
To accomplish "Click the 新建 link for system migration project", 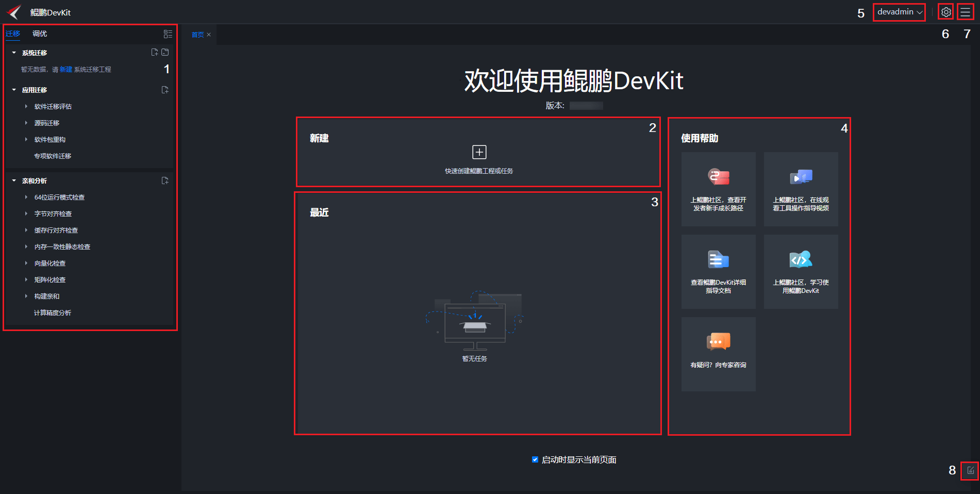I will click(x=66, y=69).
